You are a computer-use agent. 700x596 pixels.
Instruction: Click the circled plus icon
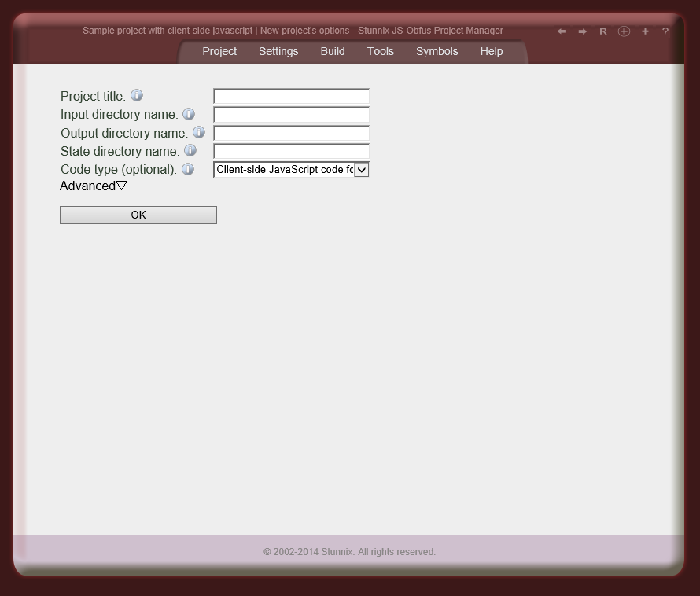pos(624,31)
